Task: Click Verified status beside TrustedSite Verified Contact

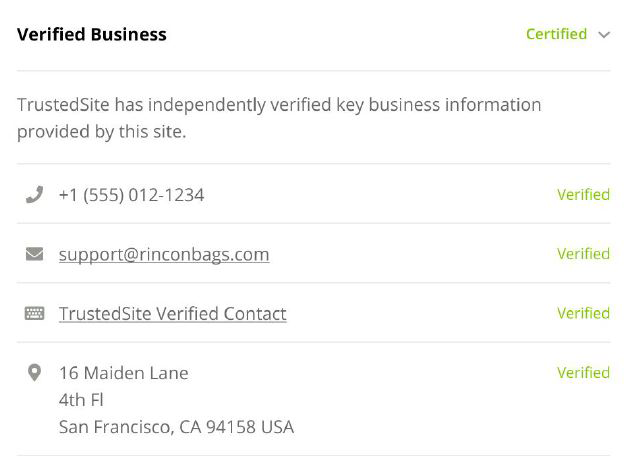Action: tap(583, 313)
